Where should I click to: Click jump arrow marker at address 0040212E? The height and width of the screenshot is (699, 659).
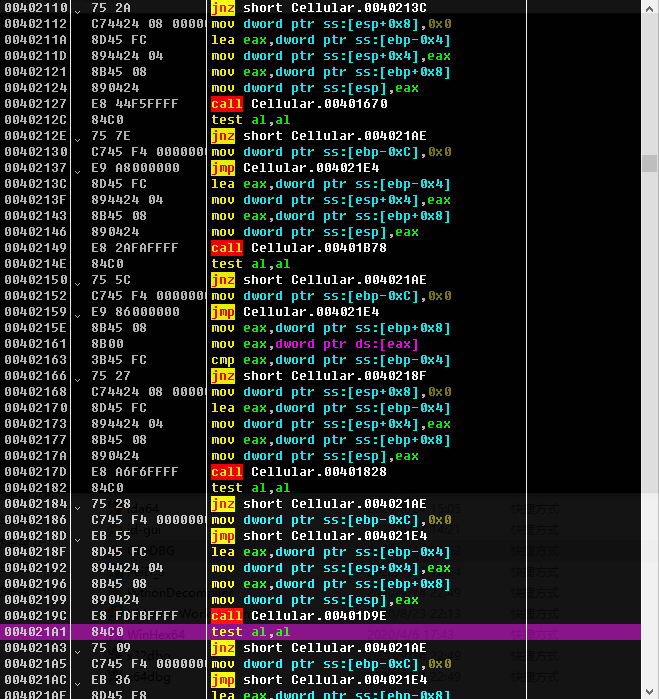pyautogui.click(x=78, y=140)
